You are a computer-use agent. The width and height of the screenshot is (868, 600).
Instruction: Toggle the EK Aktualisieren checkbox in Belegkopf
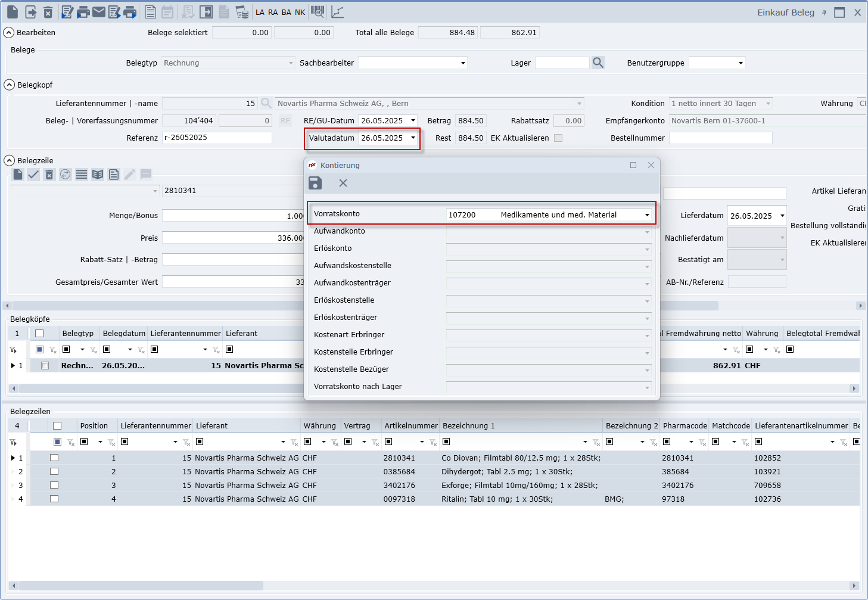558,138
